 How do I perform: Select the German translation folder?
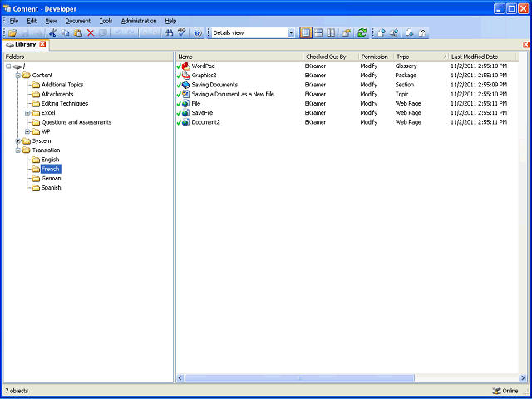[x=52, y=178]
